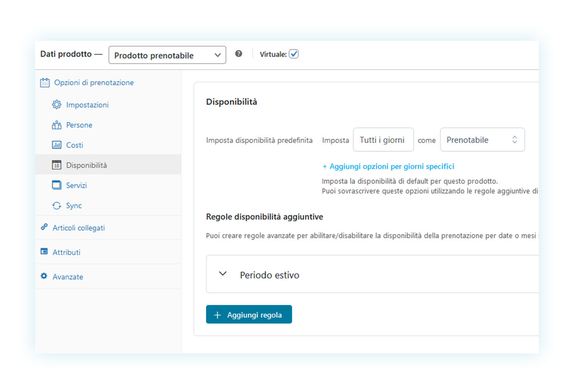Click the plus icon in Aggiungi regola
577x392 pixels.
click(x=217, y=315)
